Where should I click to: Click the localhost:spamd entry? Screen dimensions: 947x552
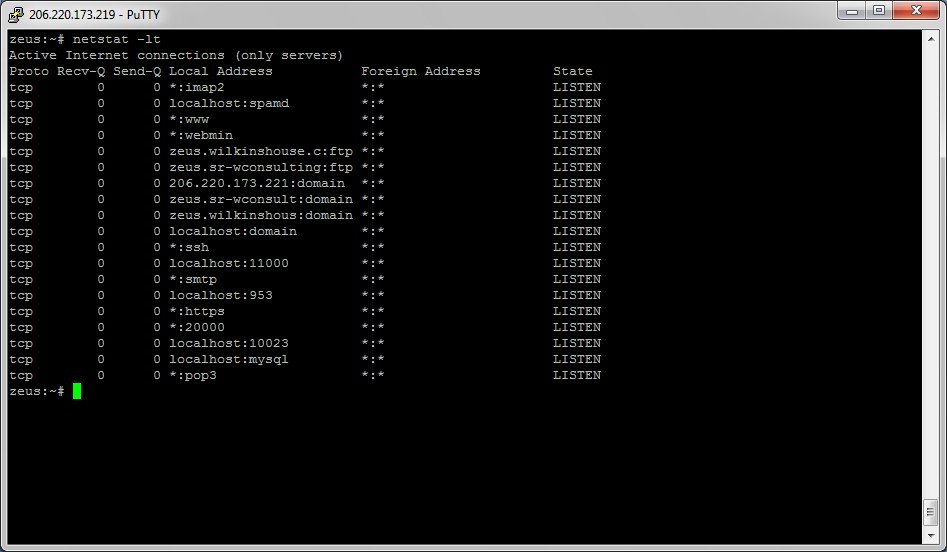pyautogui.click(x=229, y=103)
